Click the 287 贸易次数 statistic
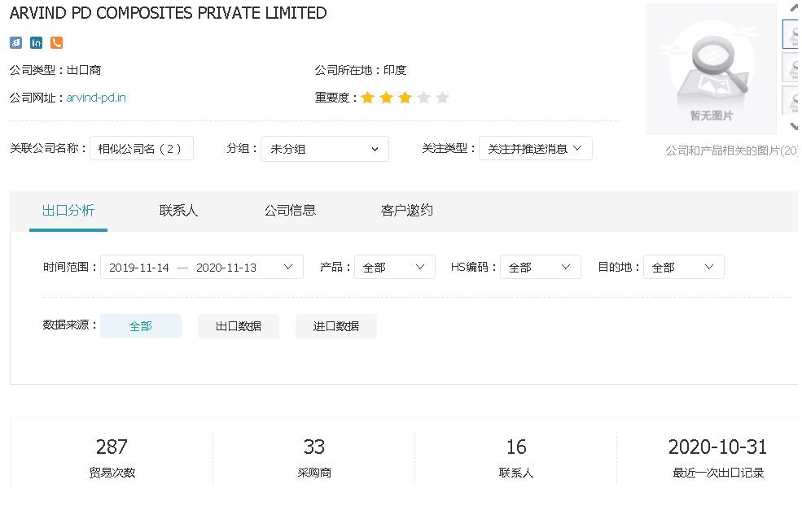The image size is (802, 532). (112, 457)
